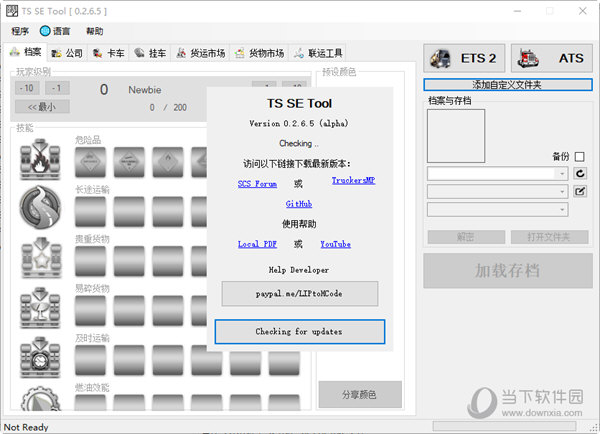Select the ATS game button

pyautogui.click(x=551, y=58)
